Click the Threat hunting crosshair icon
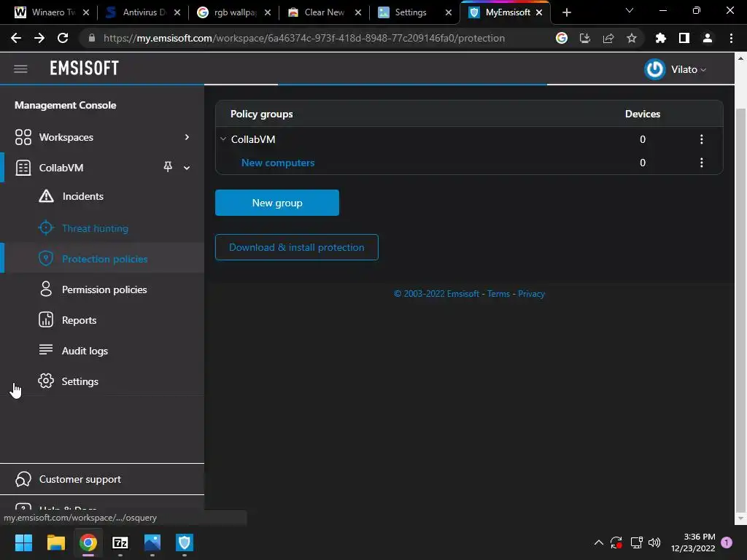The image size is (747, 560). click(x=46, y=227)
